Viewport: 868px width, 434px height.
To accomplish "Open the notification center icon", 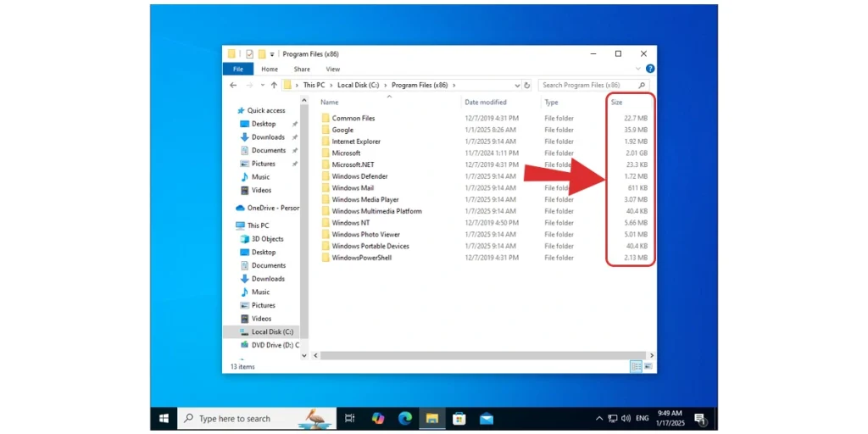I will [699, 419].
